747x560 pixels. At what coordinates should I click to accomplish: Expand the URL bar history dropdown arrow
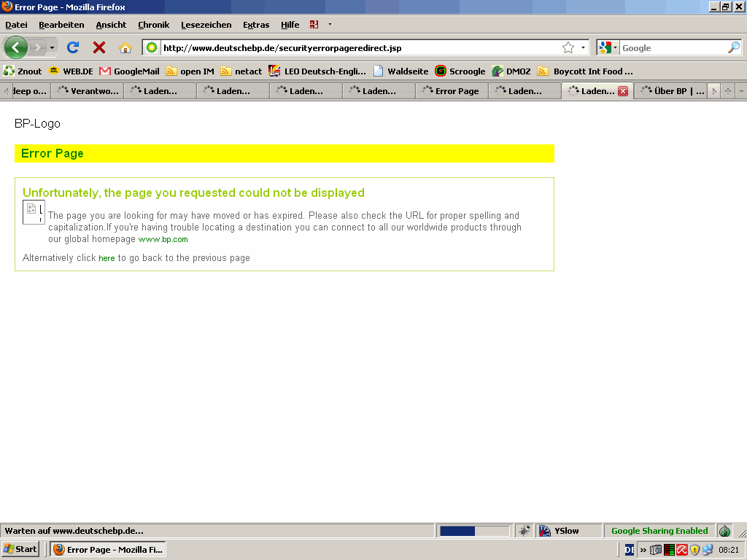click(x=583, y=47)
